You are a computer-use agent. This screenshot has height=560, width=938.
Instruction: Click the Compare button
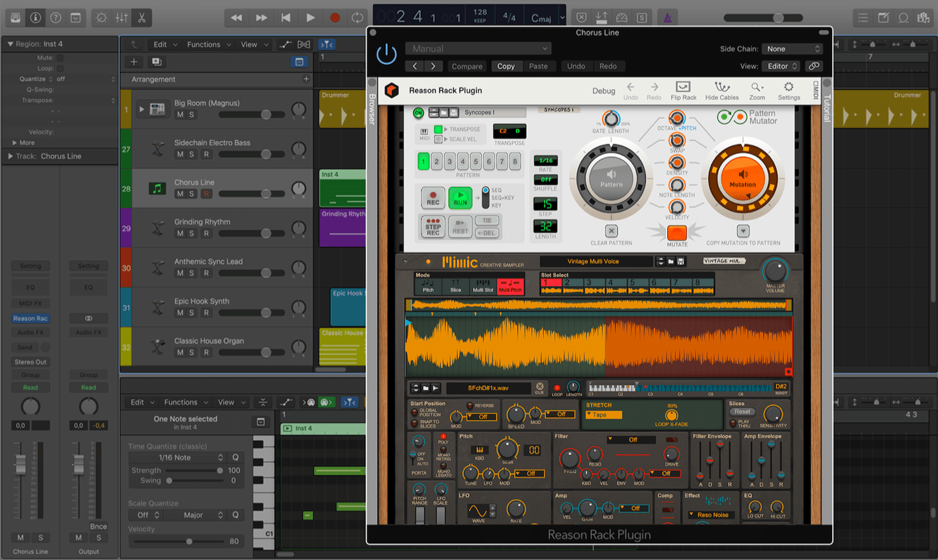coord(467,66)
